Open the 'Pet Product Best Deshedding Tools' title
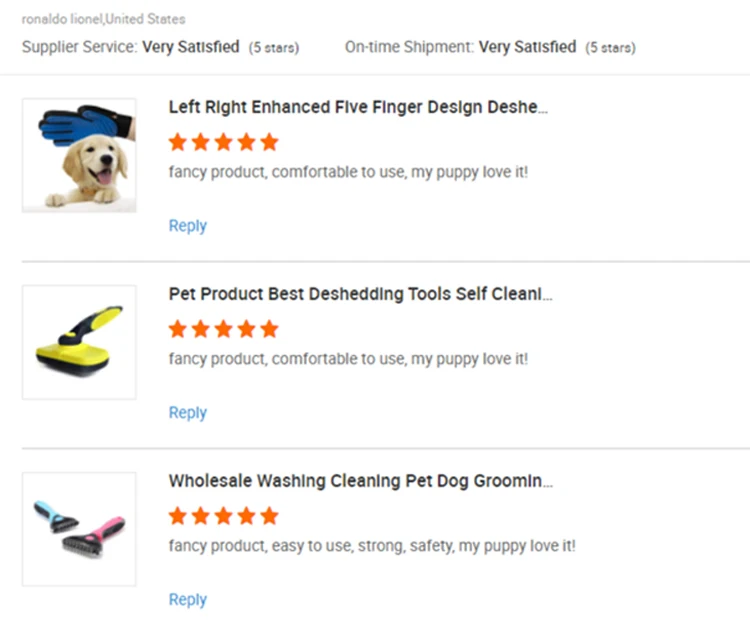 [360, 294]
